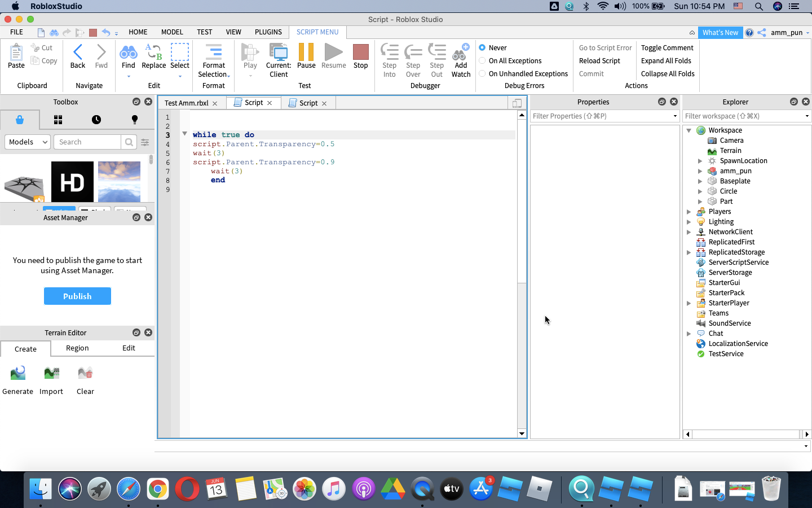This screenshot has width=812, height=508.
Task: Select the Circle item in Explorer
Action: tap(729, 191)
